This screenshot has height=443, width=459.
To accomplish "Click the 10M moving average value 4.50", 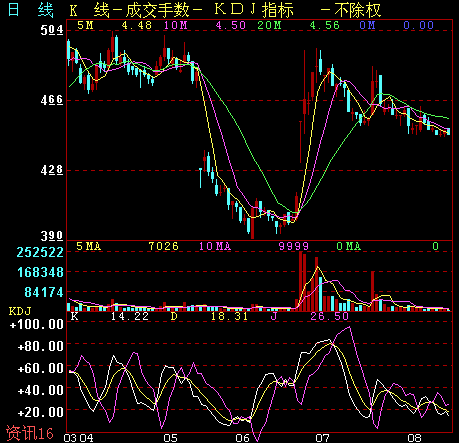I will (231, 25).
